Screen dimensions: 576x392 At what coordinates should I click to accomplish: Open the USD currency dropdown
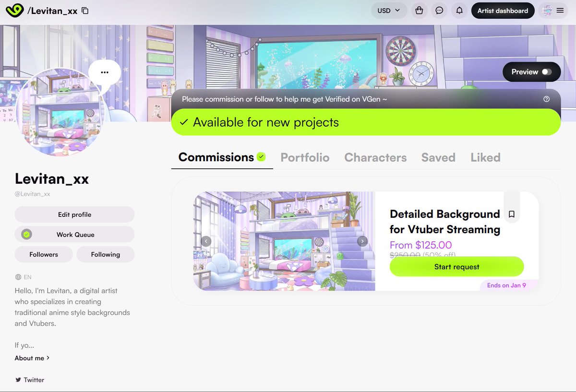(x=389, y=11)
